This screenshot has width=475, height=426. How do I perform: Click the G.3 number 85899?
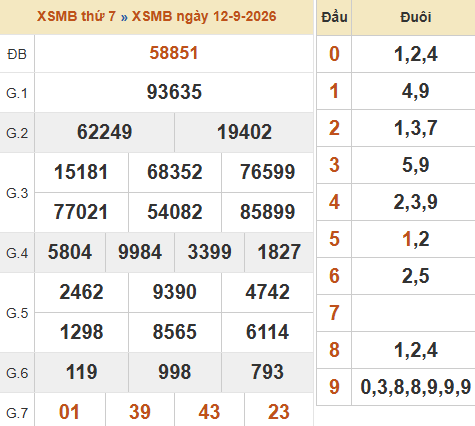tap(268, 212)
